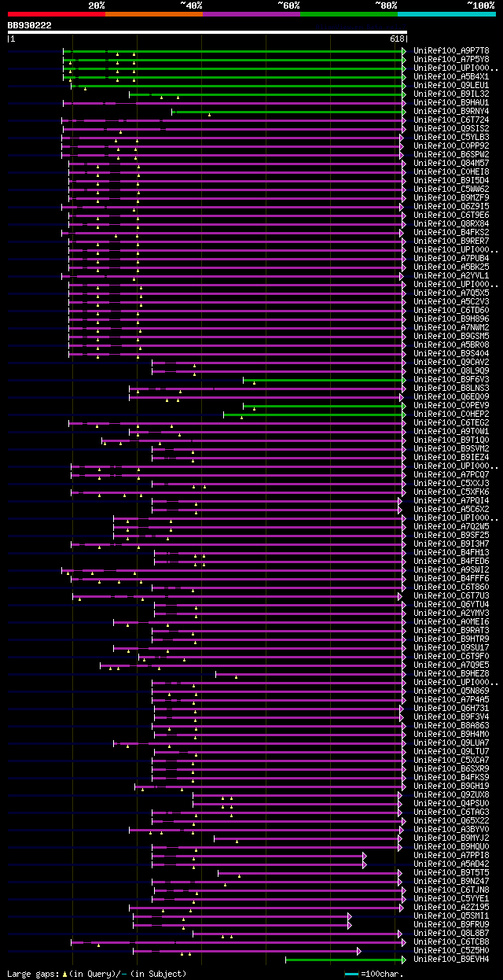Open hit UniRef100_B9HAU1

(451, 103)
